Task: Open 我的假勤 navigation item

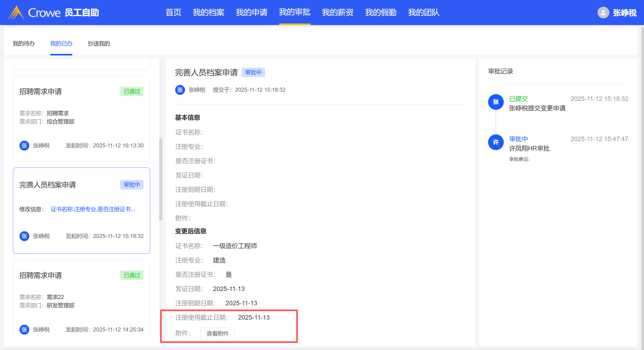Action: click(x=380, y=13)
